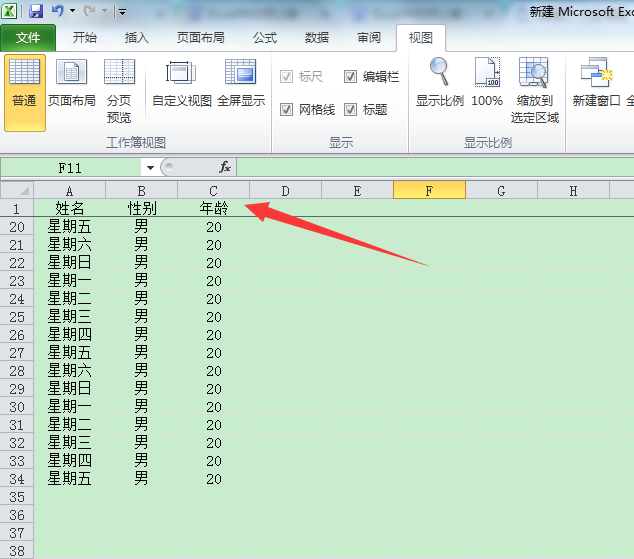Select column G header

(x=501, y=191)
